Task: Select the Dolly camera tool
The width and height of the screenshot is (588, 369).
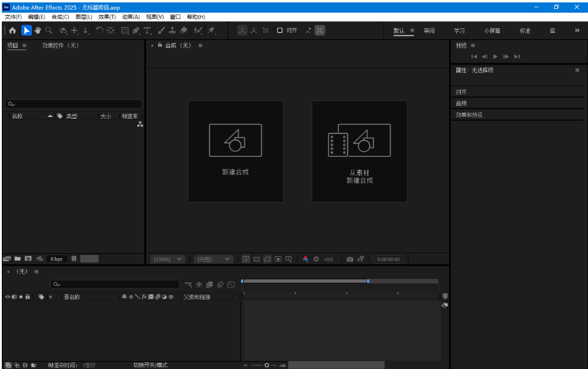Action: 86,31
